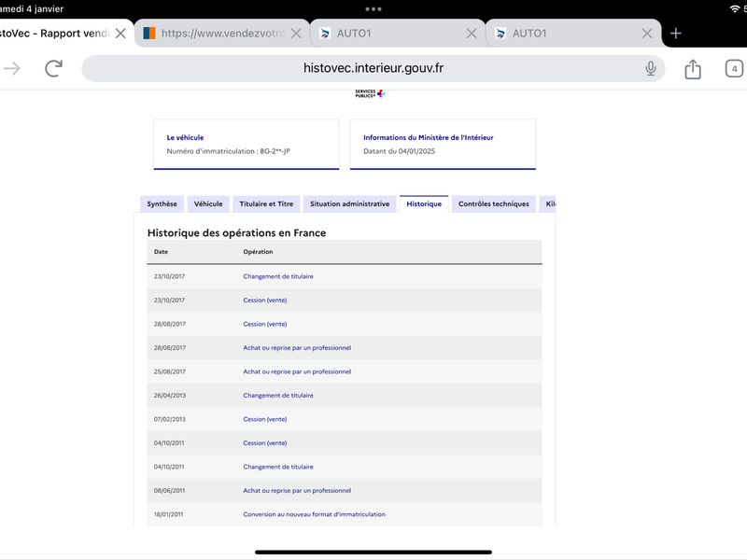This screenshot has width=747, height=560.
Task: Click Achat ou reprise dated 28/08/2017
Action: pos(297,347)
